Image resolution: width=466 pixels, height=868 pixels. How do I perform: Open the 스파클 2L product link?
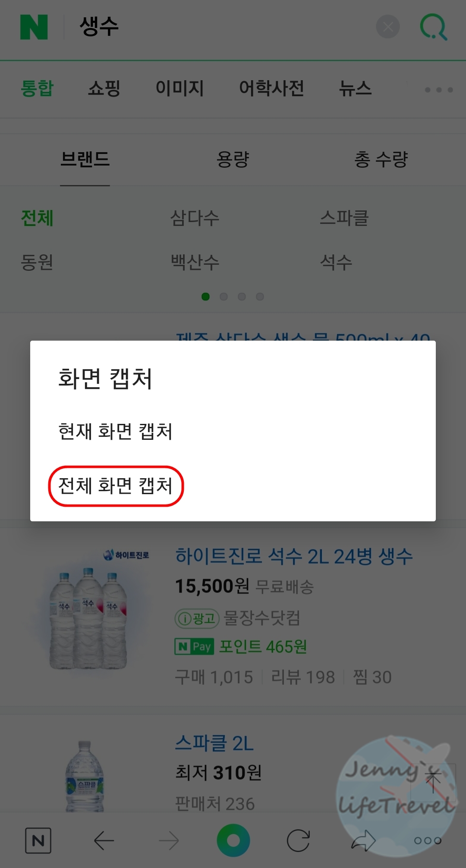point(214,743)
